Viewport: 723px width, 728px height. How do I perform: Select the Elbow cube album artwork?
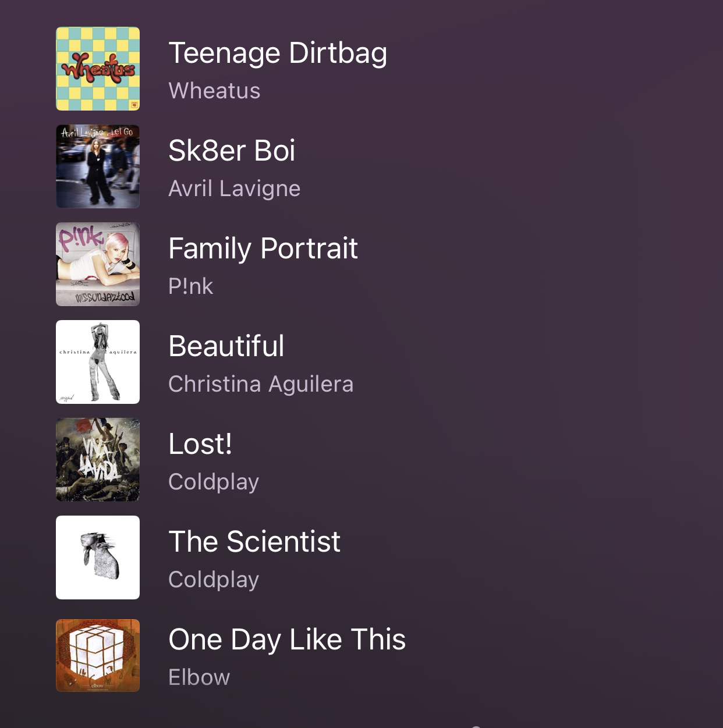[98, 655]
